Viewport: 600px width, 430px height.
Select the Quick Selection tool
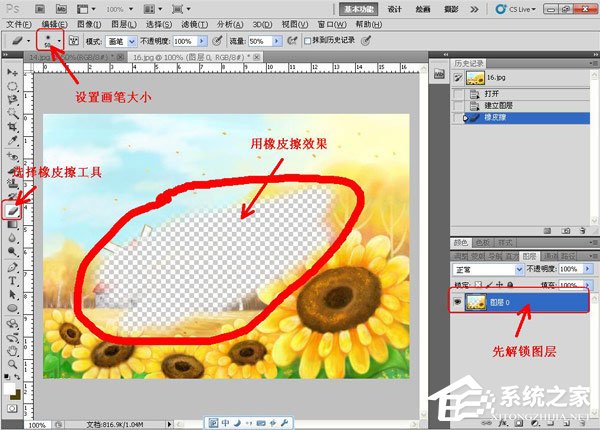point(12,113)
